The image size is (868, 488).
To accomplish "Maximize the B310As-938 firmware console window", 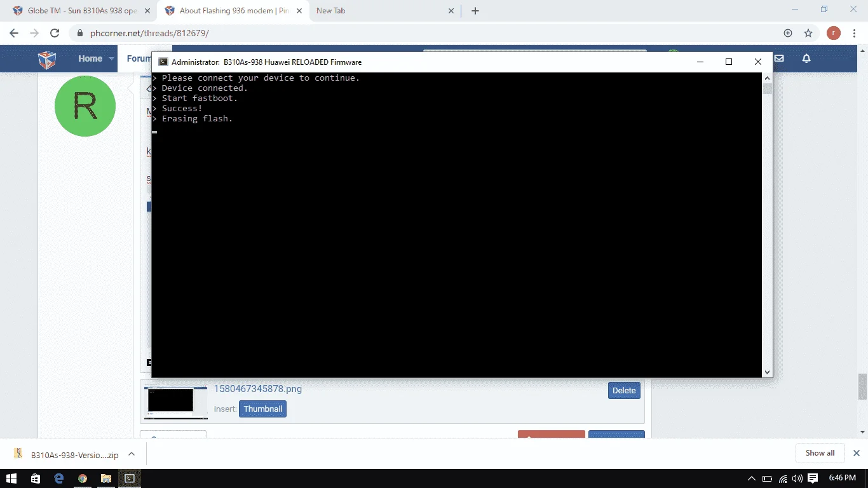I will [729, 62].
